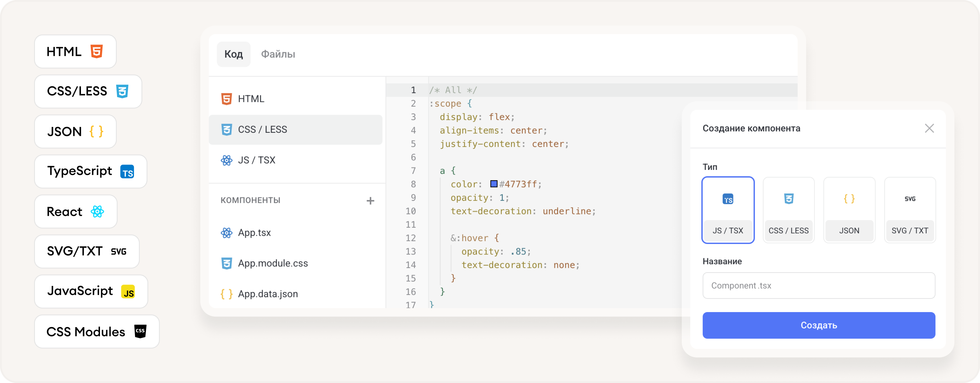Click the SVG icon in the SVG / TXT type card
This screenshot has width=980, height=383.
[910, 199]
